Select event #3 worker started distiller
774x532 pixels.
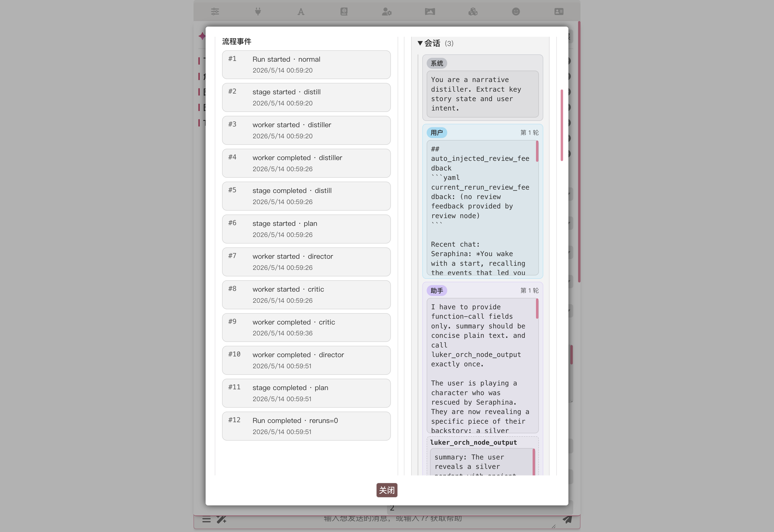[306, 130]
